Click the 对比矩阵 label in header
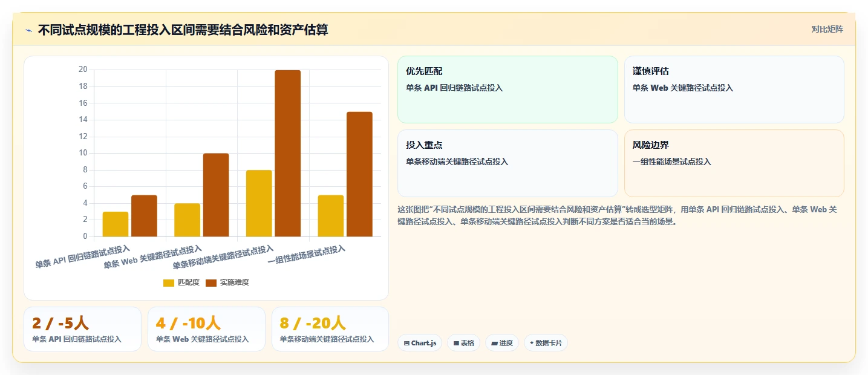Image resolution: width=868 pixels, height=375 pixels. click(827, 29)
